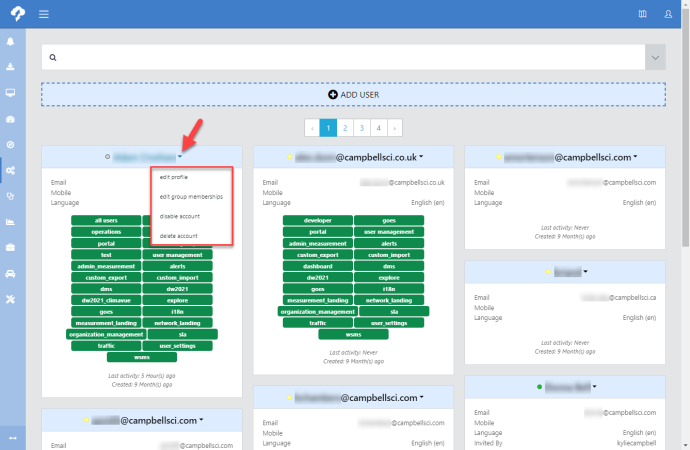Image resolution: width=690 pixels, height=450 pixels.
Task: Click the operations group tag
Action: 106,232
